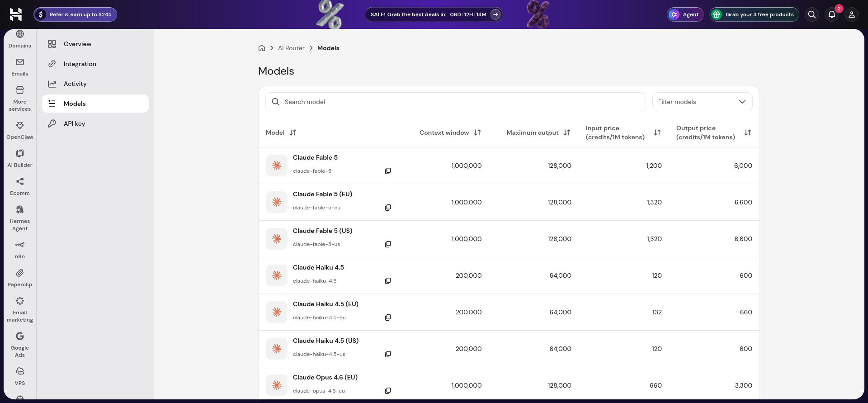
Task: Open Emails in the sidebar
Action: click(x=20, y=67)
